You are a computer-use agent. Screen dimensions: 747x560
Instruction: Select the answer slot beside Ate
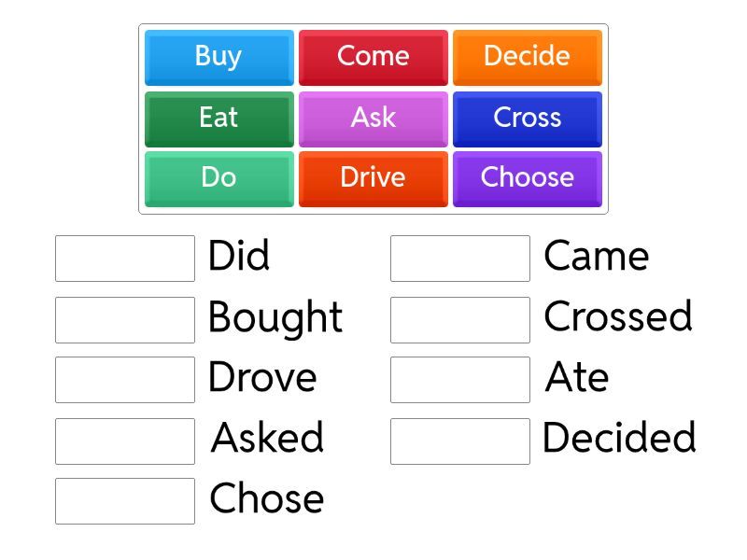click(460, 380)
